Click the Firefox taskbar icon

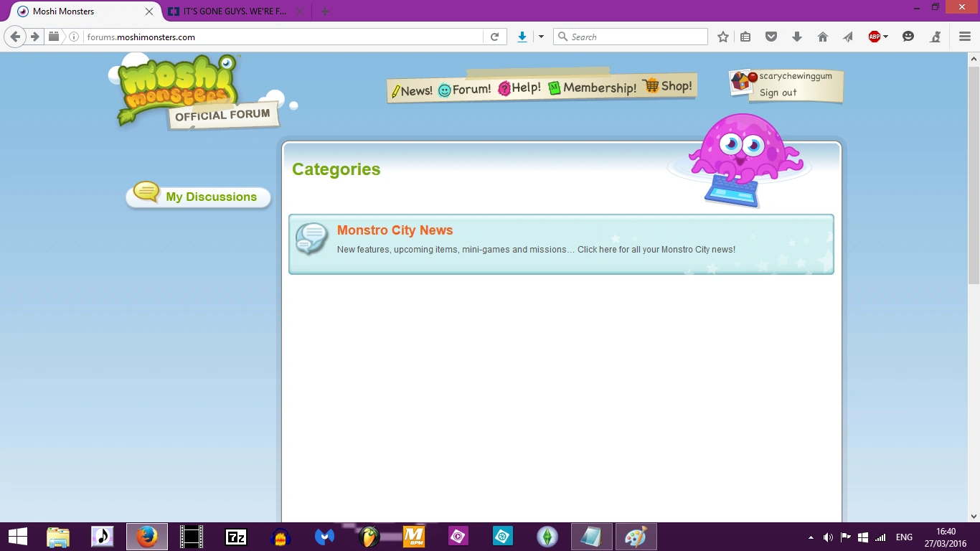tap(147, 537)
